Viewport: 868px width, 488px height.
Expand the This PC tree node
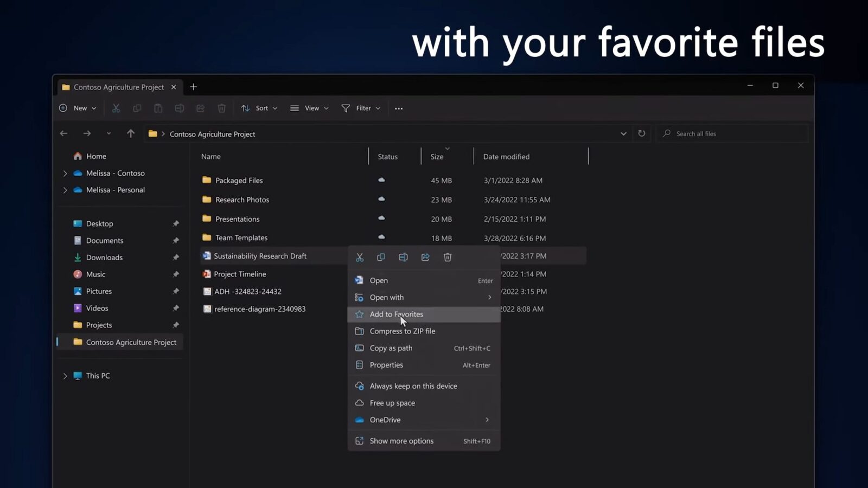pos(65,376)
